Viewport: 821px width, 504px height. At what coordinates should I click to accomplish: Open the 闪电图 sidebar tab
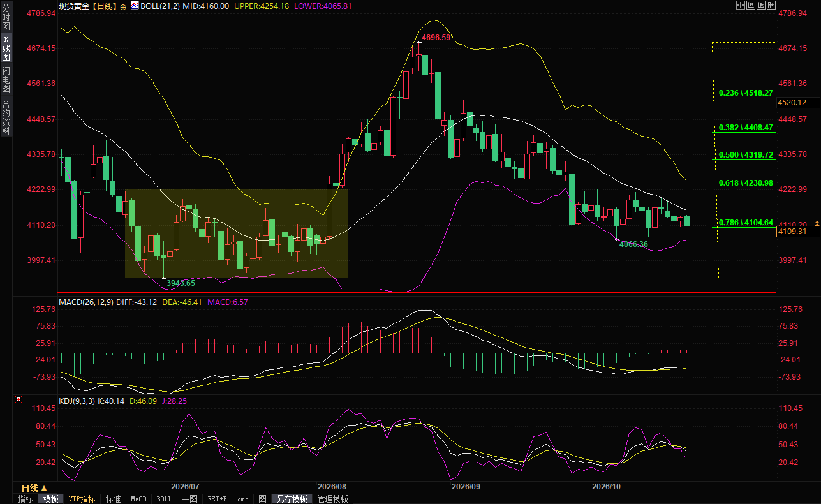click(x=6, y=80)
